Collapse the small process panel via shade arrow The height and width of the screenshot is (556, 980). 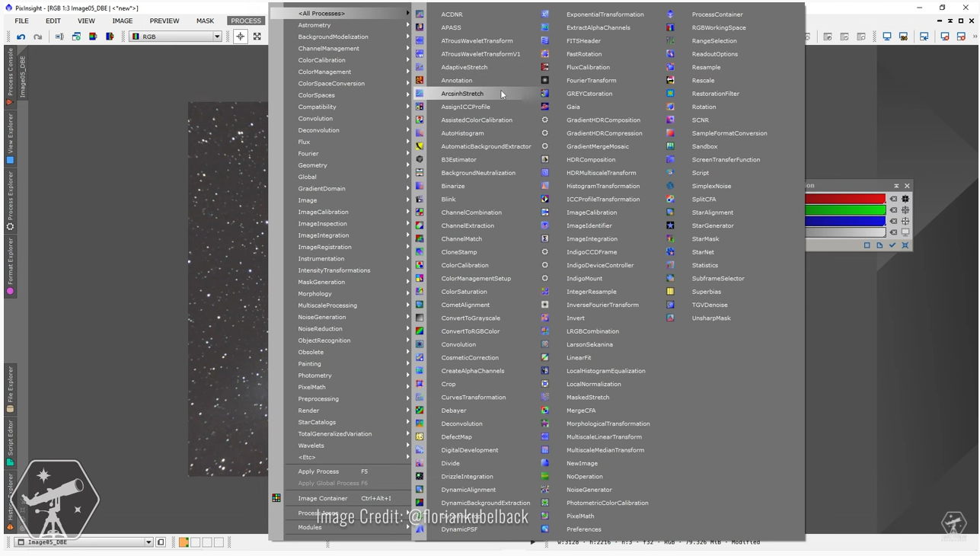coord(896,186)
